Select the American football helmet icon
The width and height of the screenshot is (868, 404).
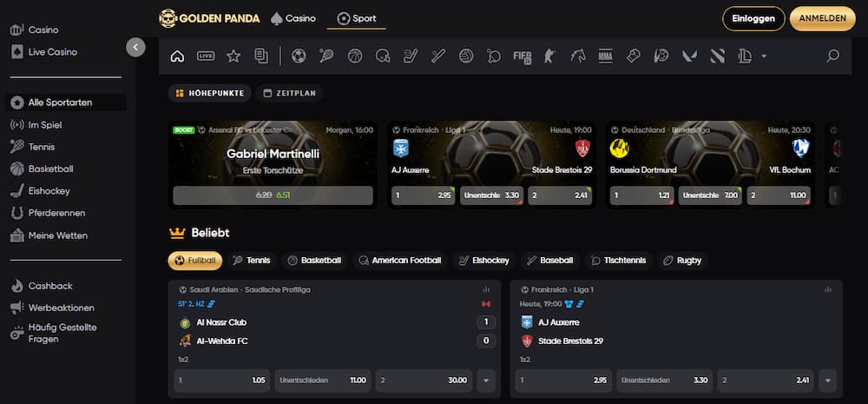[x=383, y=56]
